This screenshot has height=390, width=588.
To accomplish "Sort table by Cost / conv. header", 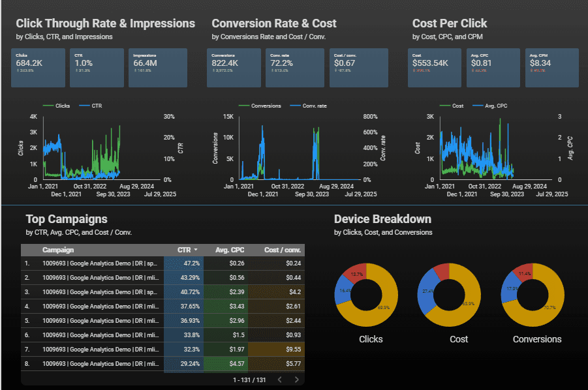I will pos(282,250).
